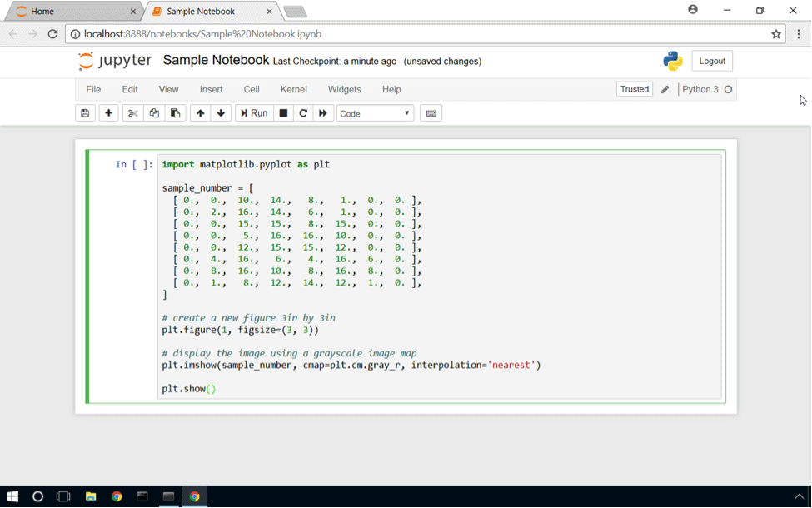The width and height of the screenshot is (812, 508).
Task: Restart the kernel using the refresh icon
Action: [302, 112]
